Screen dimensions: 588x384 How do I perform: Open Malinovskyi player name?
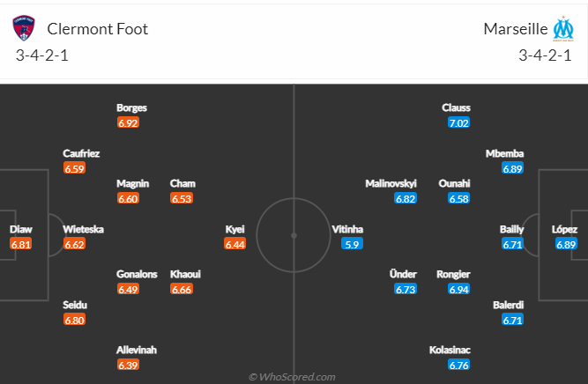tap(391, 183)
